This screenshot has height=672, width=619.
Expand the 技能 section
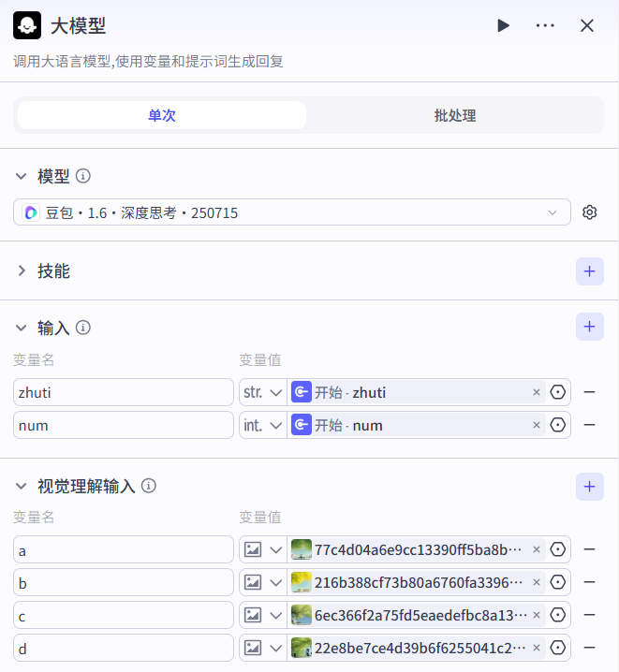pos(22,271)
